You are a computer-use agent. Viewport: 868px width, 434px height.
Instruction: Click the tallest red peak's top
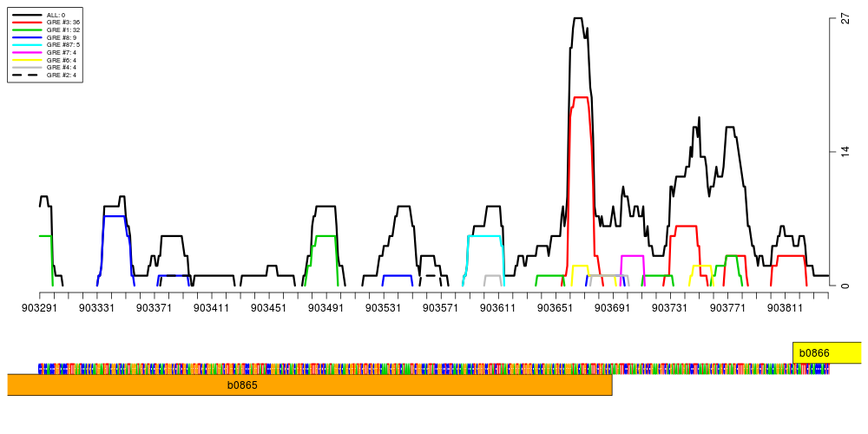[581, 98]
